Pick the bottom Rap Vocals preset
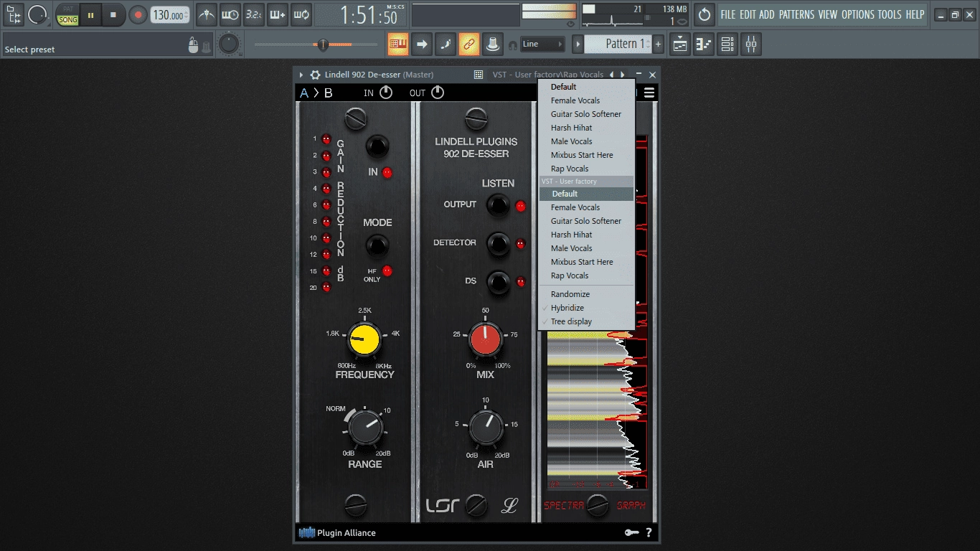980x551 pixels. click(586, 275)
